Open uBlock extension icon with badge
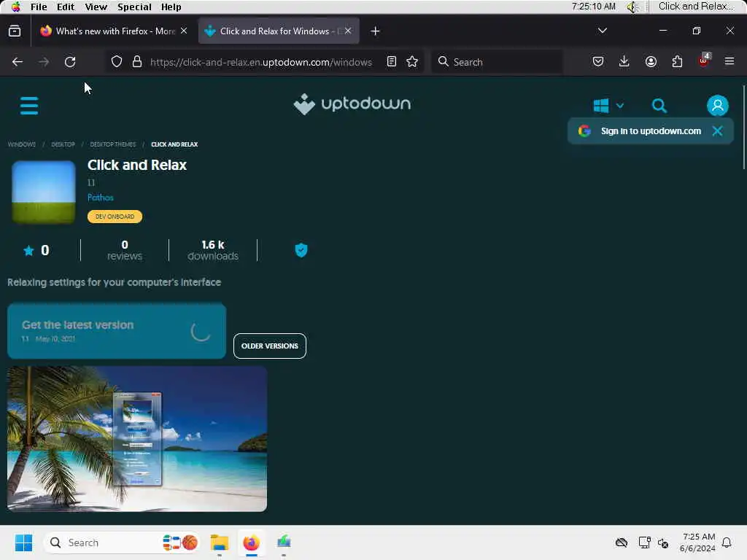747x560 pixels. (x=704, y=61)
